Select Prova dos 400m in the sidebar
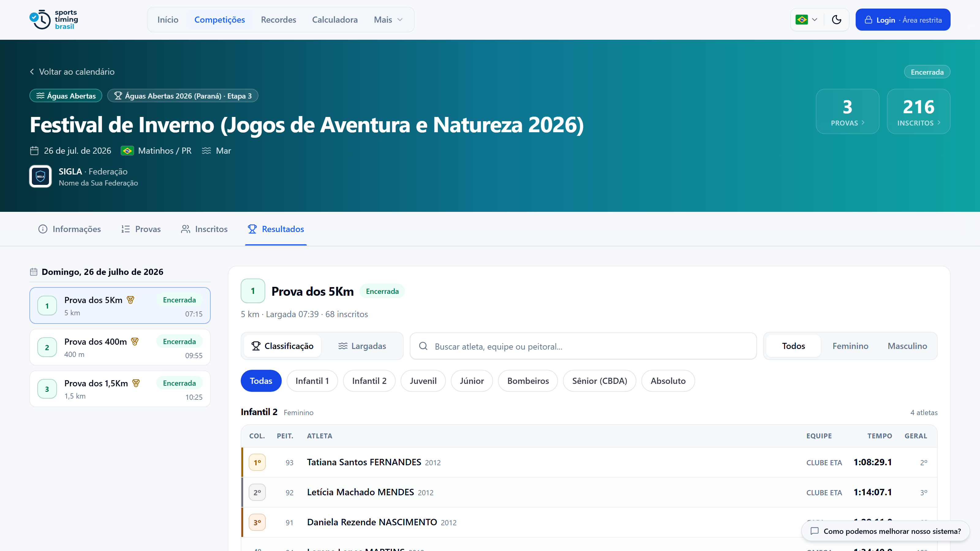 120,347
